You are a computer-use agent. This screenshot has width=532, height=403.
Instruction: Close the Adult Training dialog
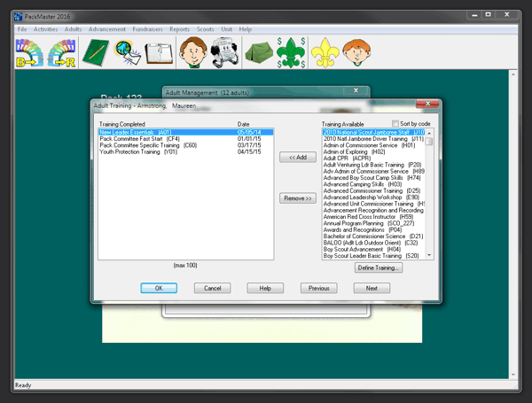427,104
